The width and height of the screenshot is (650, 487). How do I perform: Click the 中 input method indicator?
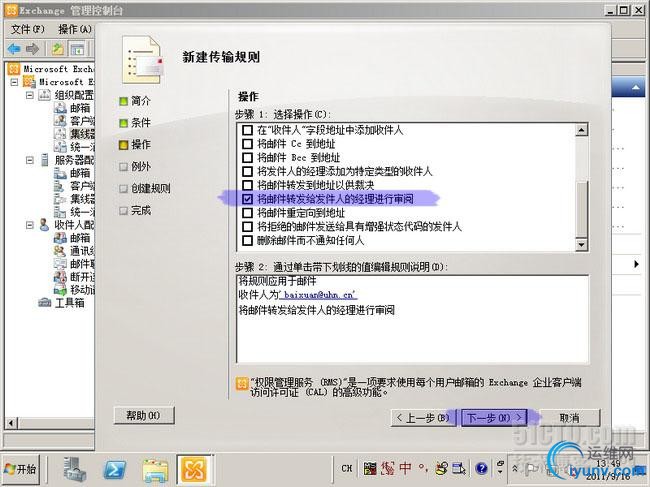click(405, 468)
